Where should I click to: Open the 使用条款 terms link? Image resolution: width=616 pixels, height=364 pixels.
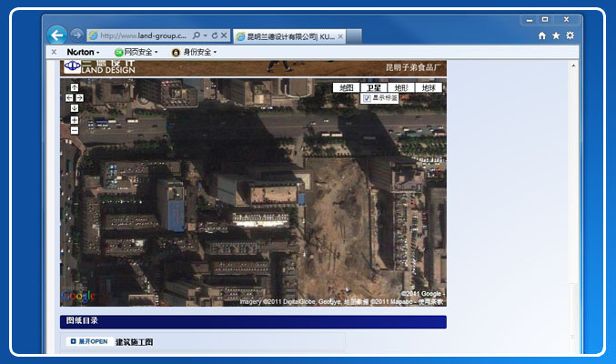[x=430, y=302]
